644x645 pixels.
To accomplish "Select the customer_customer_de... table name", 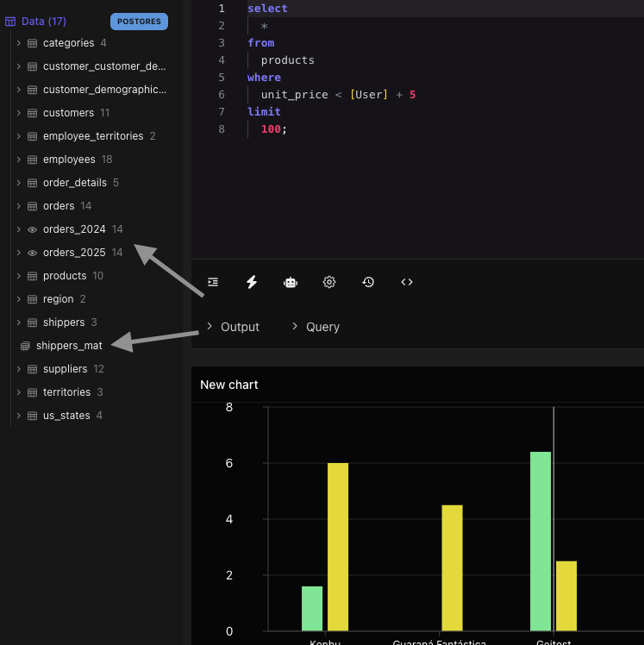I will tap(104, 66).
